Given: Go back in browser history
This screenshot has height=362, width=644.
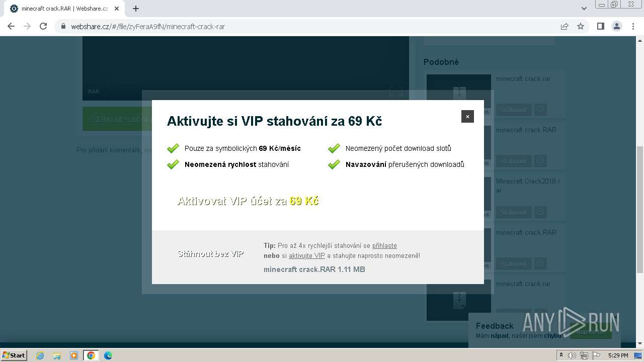Looking at the screenshot, I should [11, 26].
